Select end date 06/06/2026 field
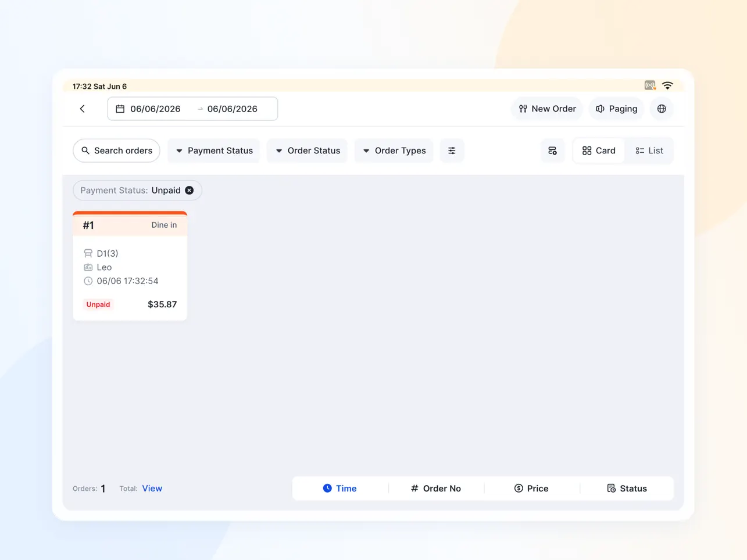This screenshot has width=747, height=560. pos(232,109)
